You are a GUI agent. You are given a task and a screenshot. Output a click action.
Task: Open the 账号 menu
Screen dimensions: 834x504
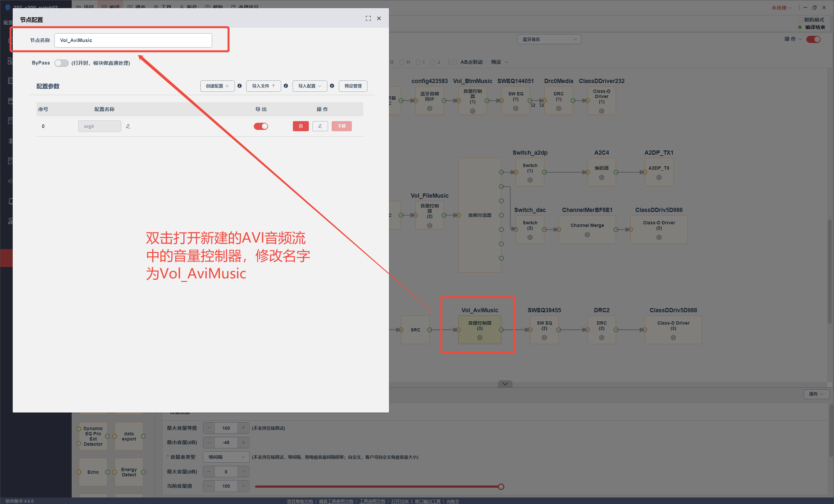[x=188, y=7]
